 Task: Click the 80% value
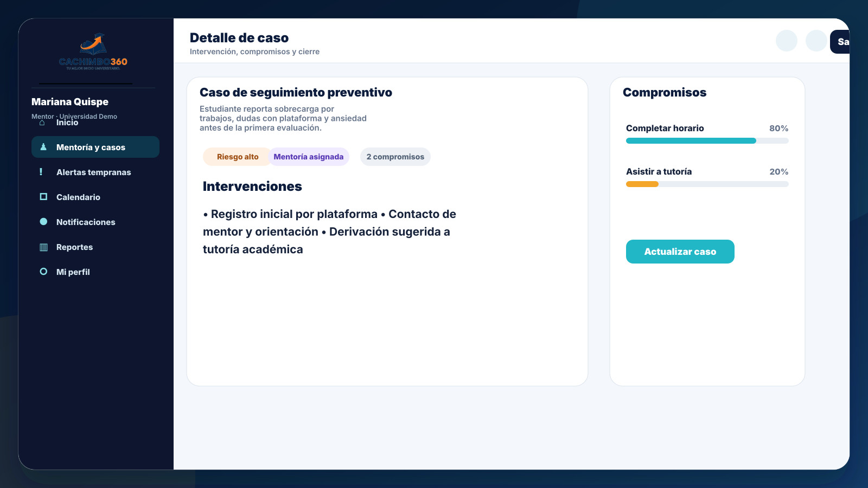pos(779,129)
